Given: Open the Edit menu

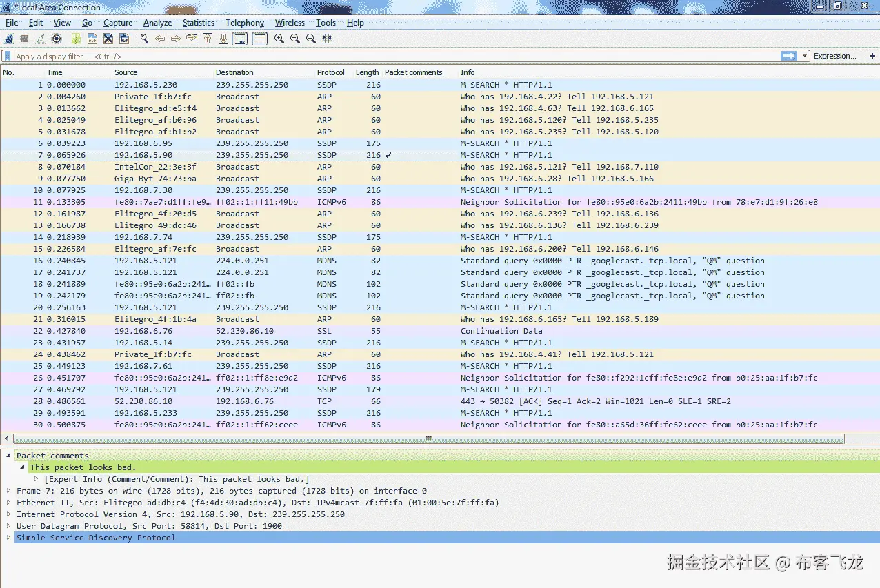Looking at the screenshot, I should click(x=36, y=23).
